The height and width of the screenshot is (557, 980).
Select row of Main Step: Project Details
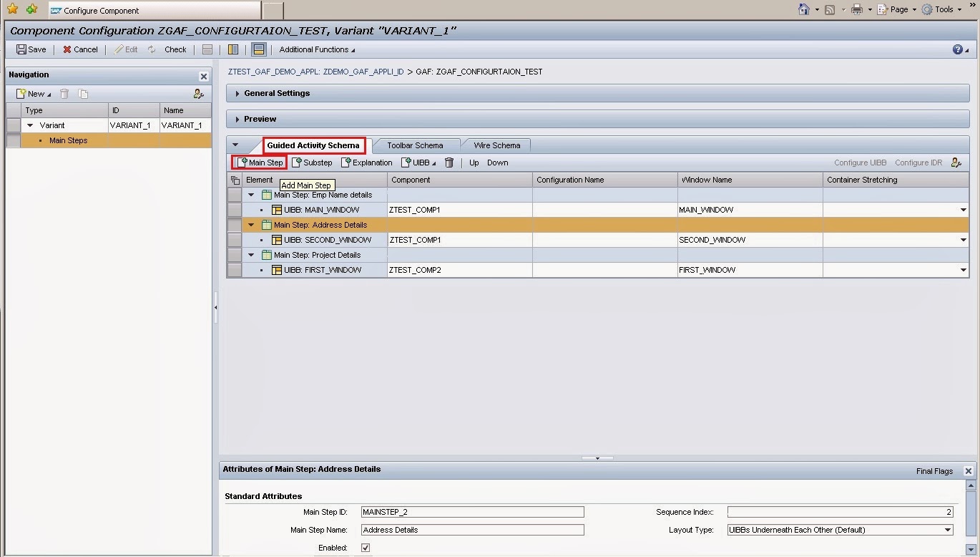[x=234, y=255]
